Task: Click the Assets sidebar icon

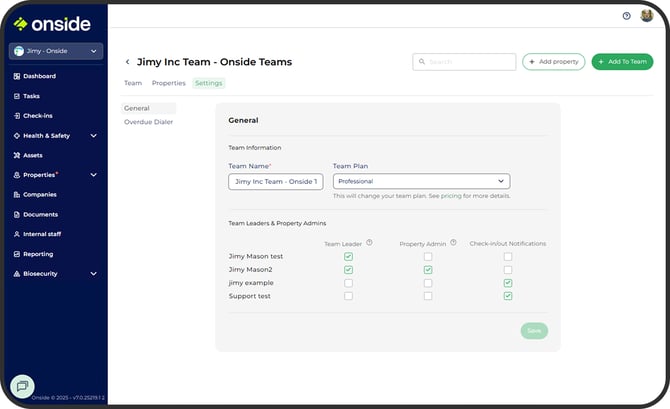Action: (17, 155)
